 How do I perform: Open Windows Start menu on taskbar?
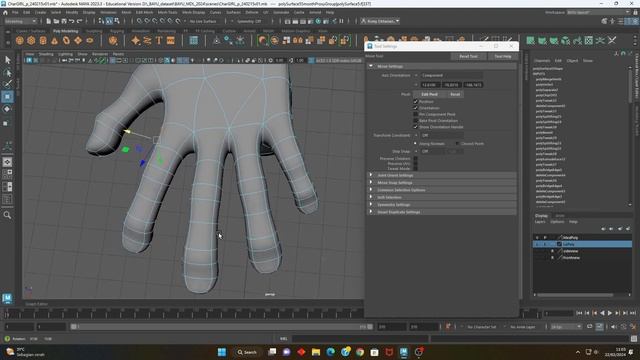coord(222,352)
